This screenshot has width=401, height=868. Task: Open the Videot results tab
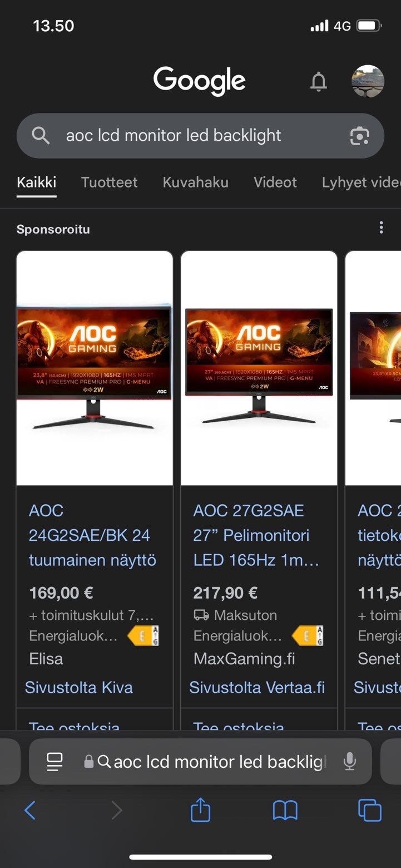275,183
